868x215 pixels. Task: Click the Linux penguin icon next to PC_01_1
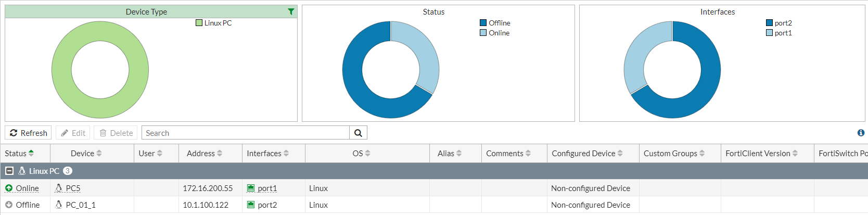(x=59, y=205)
